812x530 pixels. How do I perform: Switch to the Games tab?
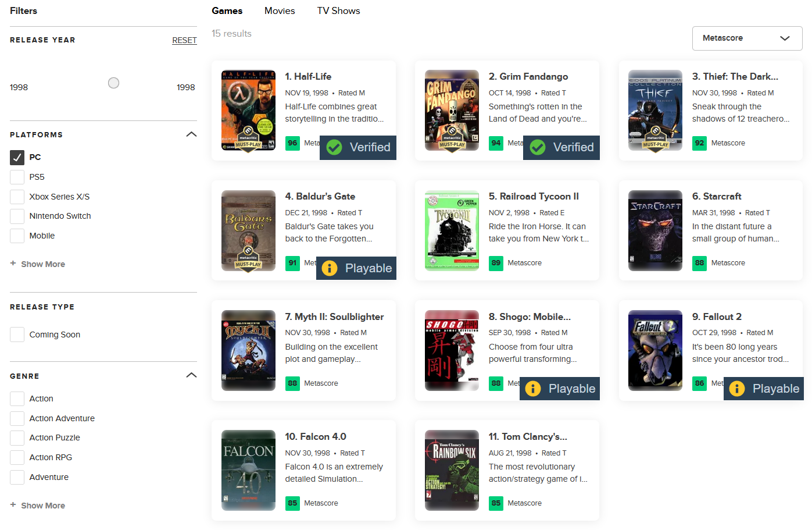click(x=227, y=10)
